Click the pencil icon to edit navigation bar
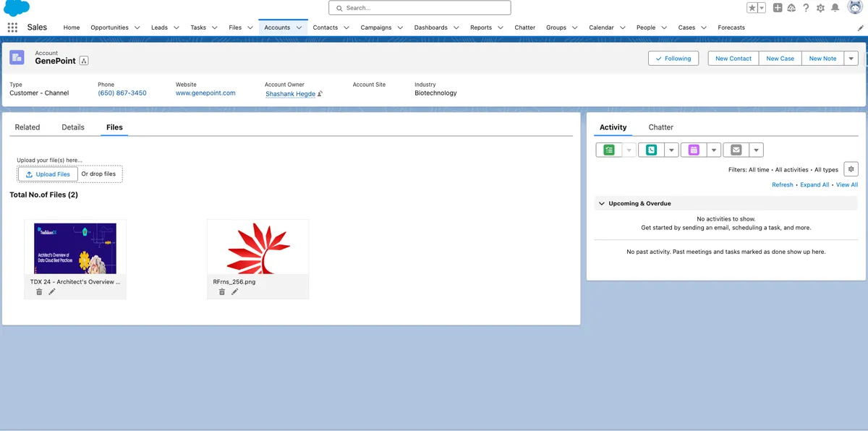This screenshot has height=431, width=868. 860,27
